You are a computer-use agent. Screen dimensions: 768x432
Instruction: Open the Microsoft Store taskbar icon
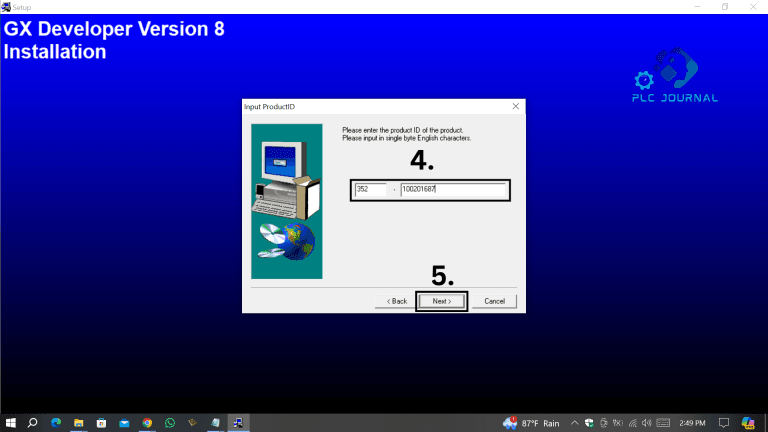click(101, 423)
